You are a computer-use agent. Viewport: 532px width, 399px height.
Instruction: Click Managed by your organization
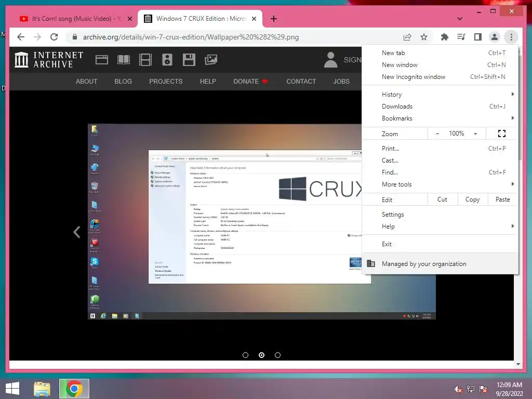click(440, 263)
